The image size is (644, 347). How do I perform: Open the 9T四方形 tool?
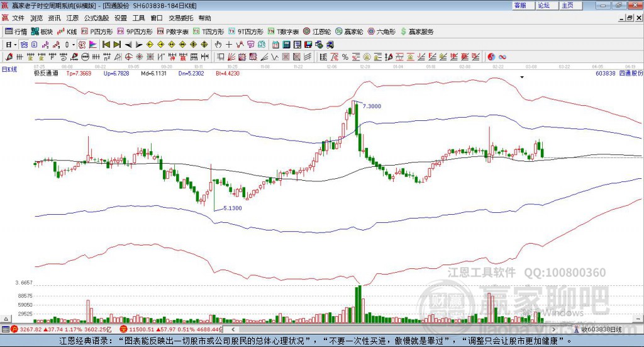246,31
